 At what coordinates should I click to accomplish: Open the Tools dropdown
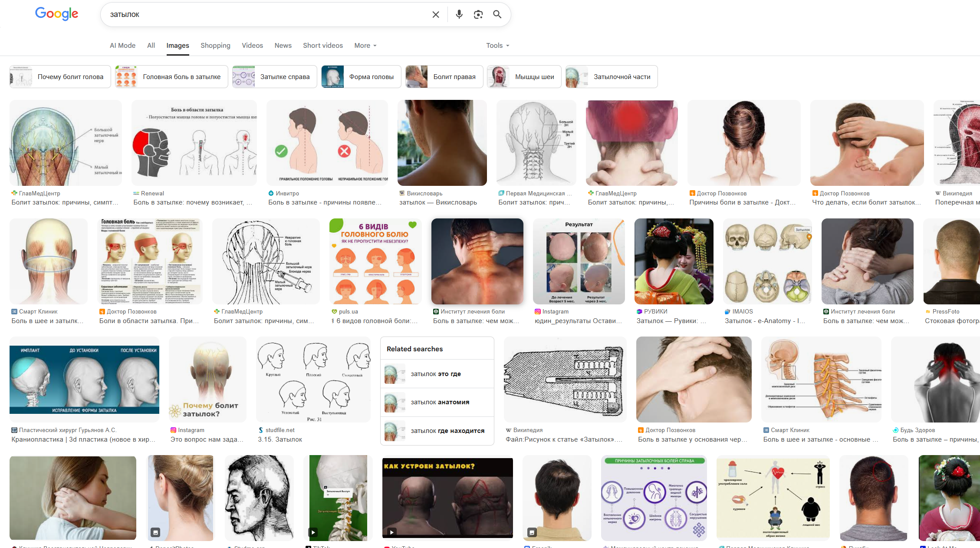tap(497, 46)
